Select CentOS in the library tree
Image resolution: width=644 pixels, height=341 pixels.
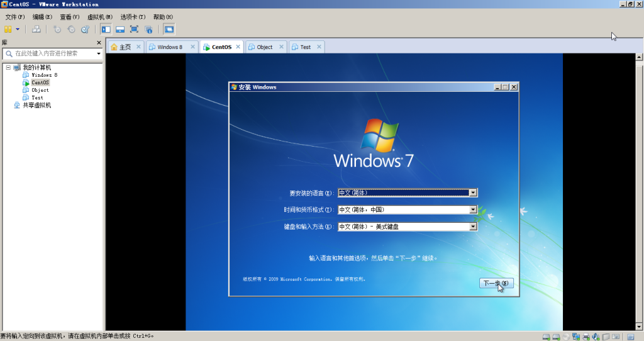click(40, 82)
